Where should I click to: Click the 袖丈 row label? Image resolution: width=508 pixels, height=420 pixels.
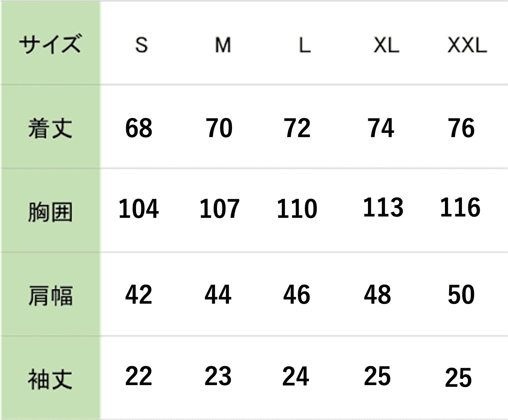click(50, 379)
